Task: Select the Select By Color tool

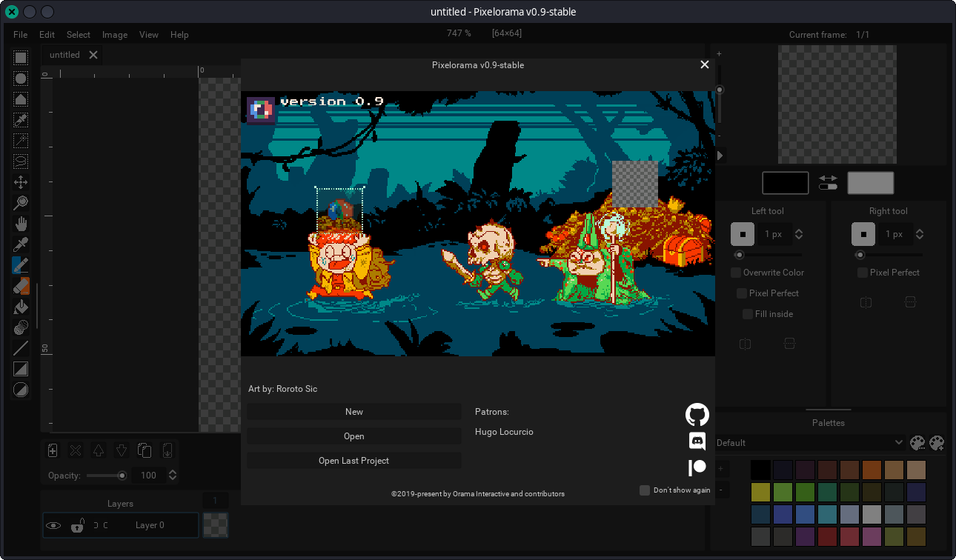Action: pos(21,120)
